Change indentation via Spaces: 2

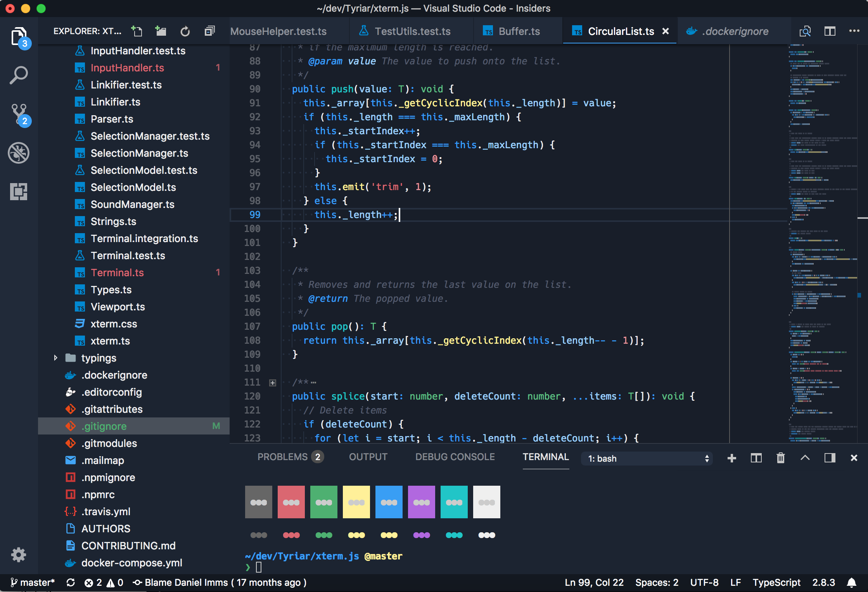657,583
